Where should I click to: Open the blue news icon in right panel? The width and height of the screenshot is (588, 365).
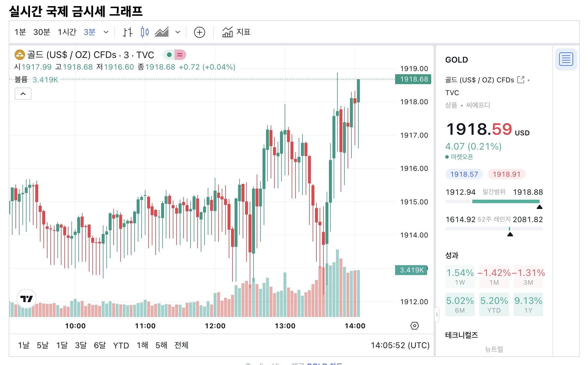[x=566, y=59]
